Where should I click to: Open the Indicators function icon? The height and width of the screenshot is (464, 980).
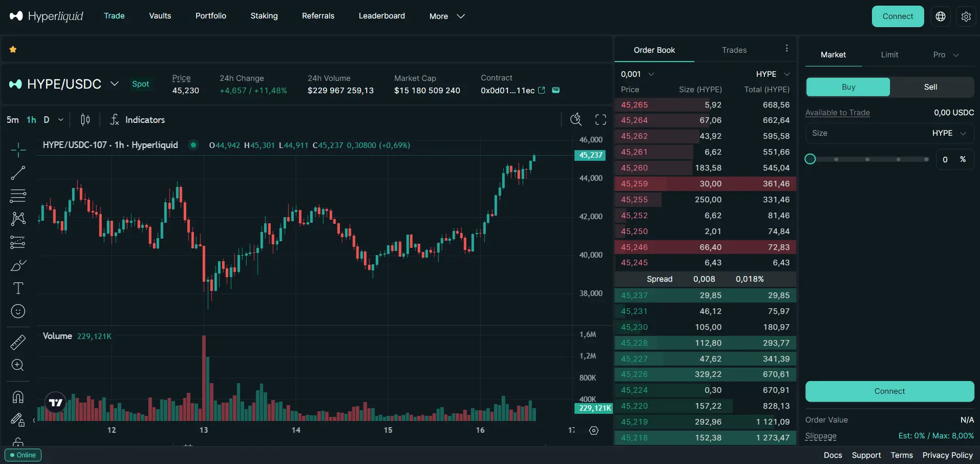click(115, 120)
